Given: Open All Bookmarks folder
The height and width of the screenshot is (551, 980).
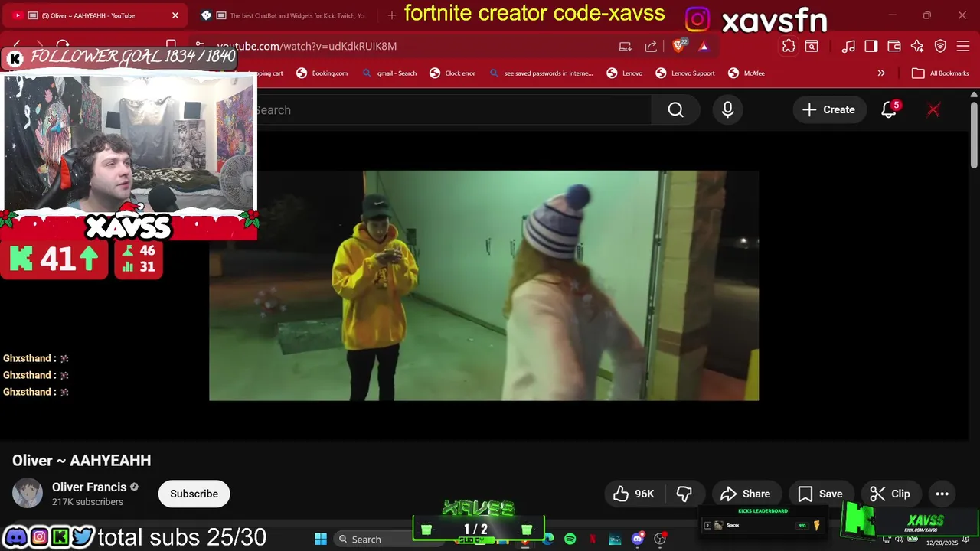Looking at the screenshot, I should click(940, 73).
